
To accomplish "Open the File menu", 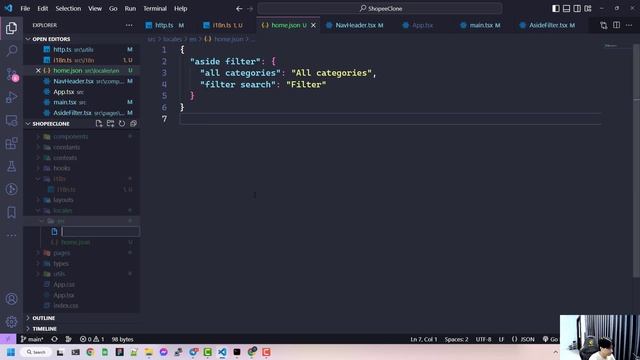I will click(25, 9).
